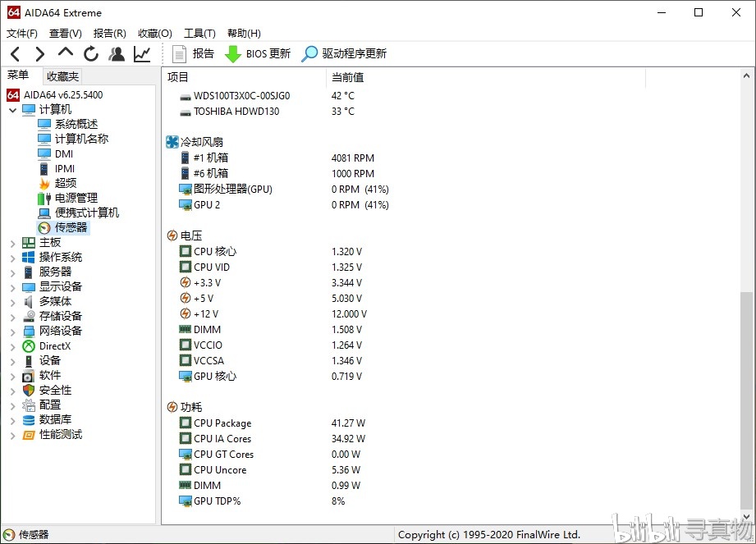Click the up-level arrow toolbar icon

coord(66,52)
